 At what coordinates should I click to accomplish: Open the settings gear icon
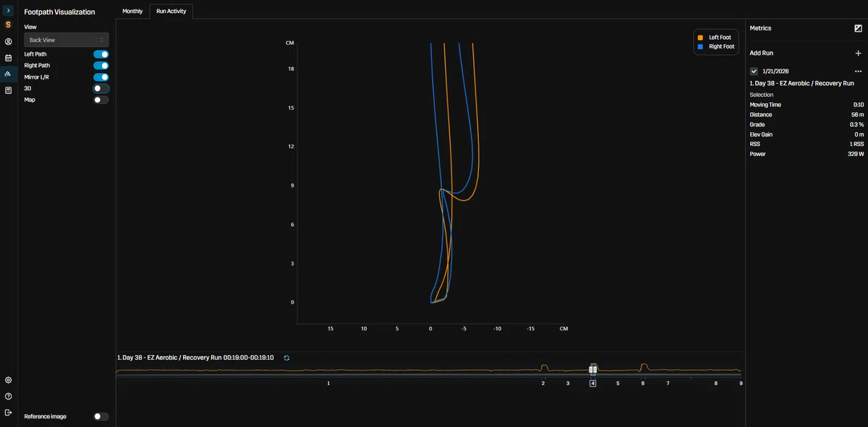[x=9, y=380]
